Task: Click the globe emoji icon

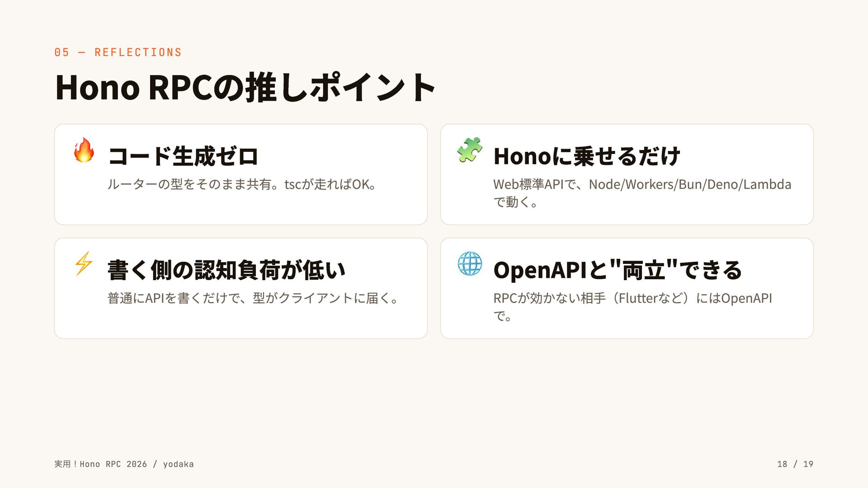Action: (470, 263)
